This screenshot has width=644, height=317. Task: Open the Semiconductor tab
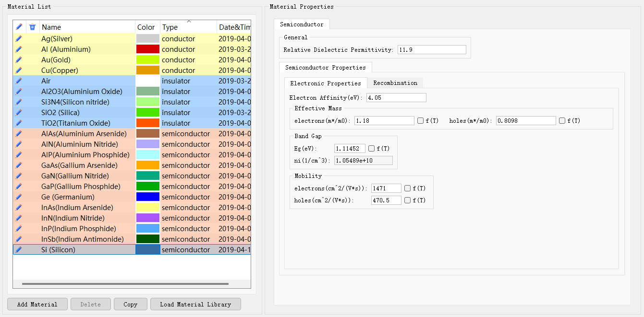pyautogui.click(x=302, y=24)
